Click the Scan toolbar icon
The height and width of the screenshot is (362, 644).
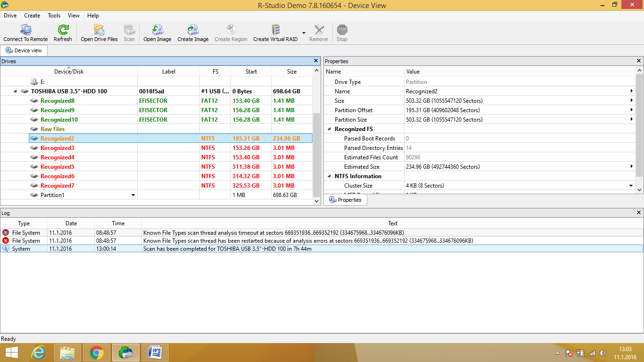[x=129, y=30]
